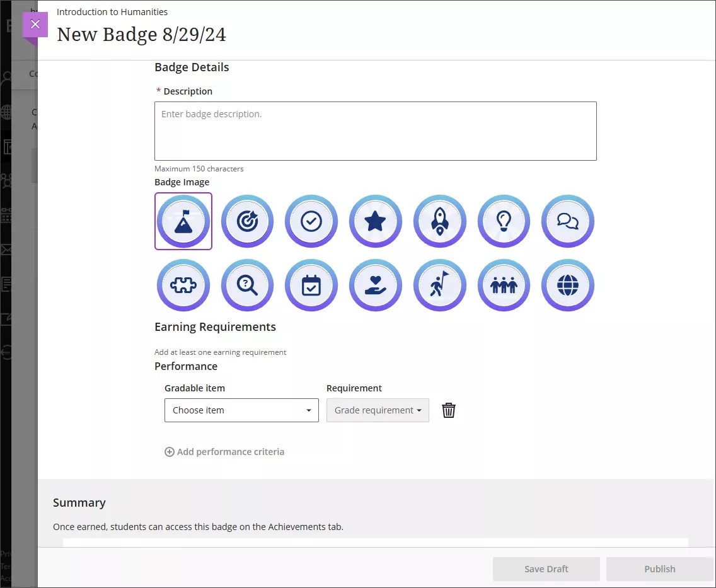Select the mountain flag badge image
The height and width of the screenshot is (588, 716).
click(x=183, y=221)
